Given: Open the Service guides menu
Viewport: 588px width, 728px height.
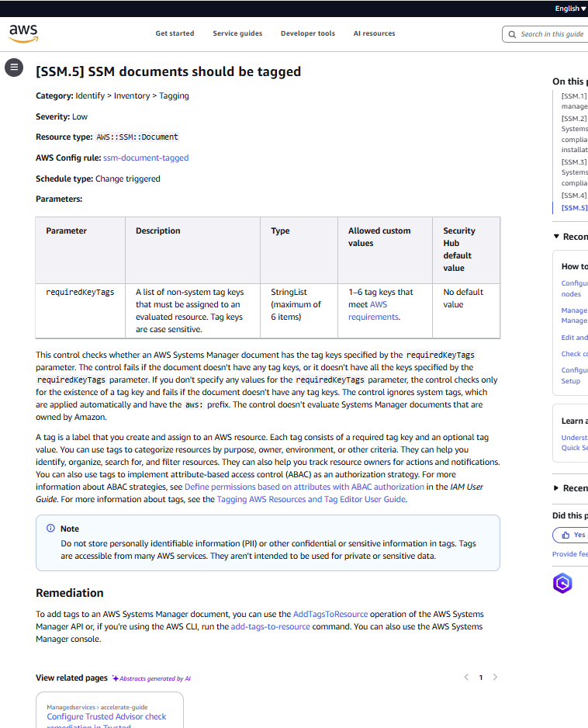Looking at the screenshot, I should (x=237, y=33).
